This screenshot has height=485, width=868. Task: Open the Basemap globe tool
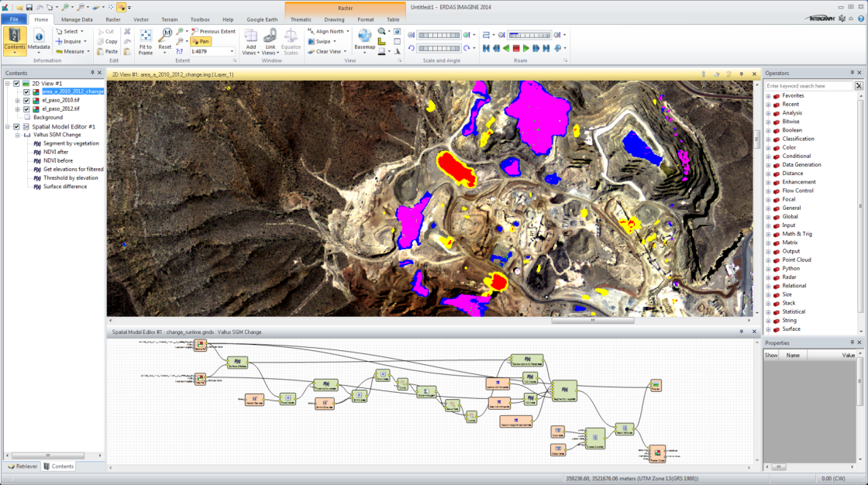point(364,36)
